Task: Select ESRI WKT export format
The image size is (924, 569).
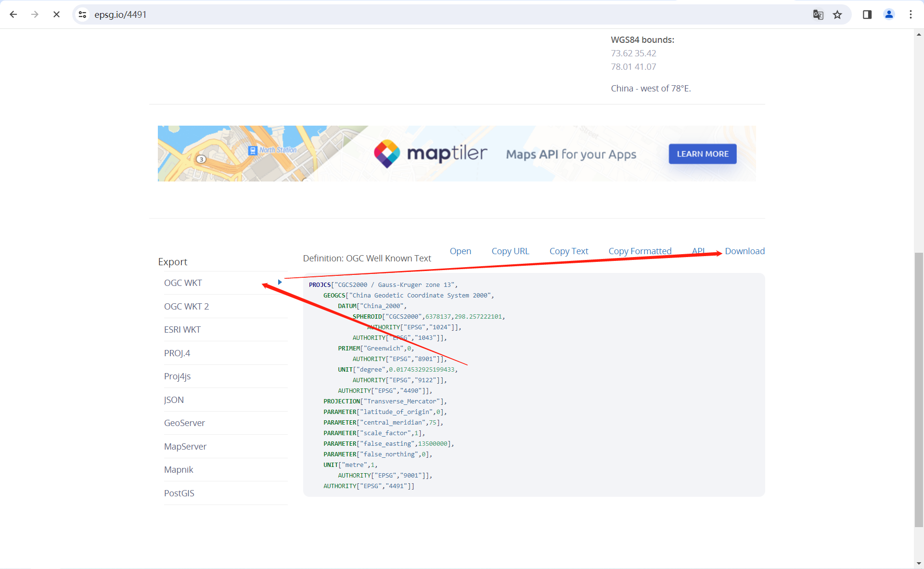Action: pyautogui.click(x=182, y=330)
